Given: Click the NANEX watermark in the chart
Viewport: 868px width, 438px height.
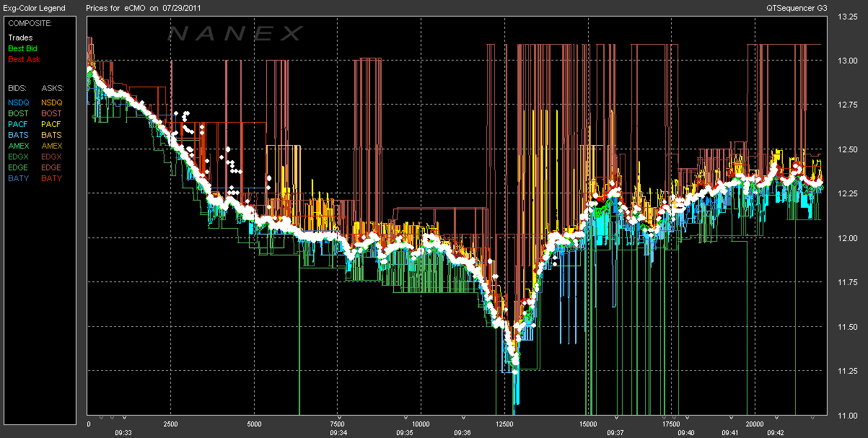Looking at the screenshot, I should click(235, 33).
